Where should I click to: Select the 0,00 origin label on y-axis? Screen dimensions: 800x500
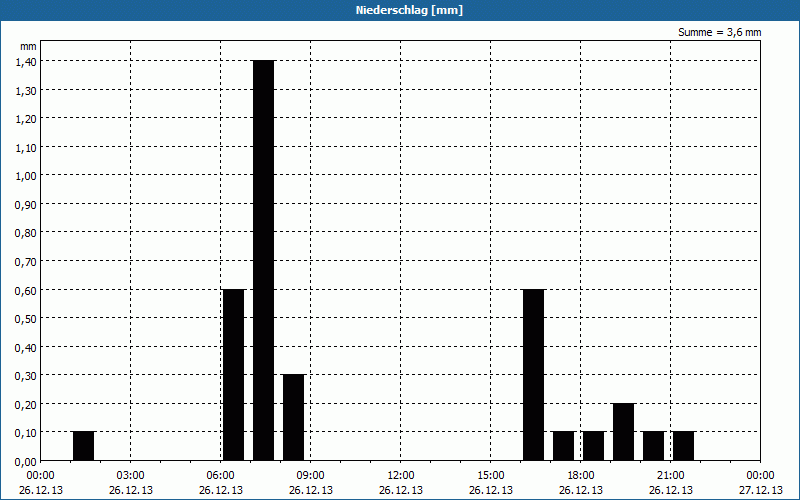click(x=25, y=461)
